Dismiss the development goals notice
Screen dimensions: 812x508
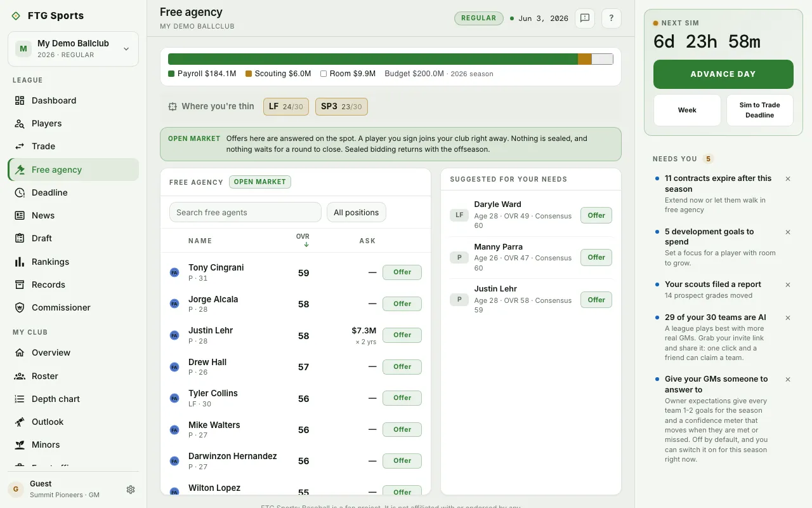click(788, 232)
